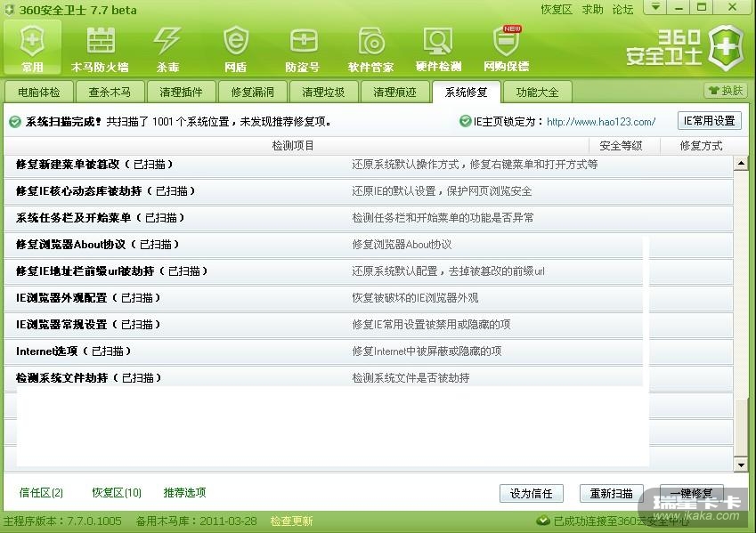Image resolution: width=756 pixels, height=533 pixels.
Task: Click the 修复方式 column header
Action: click(x=701, y=146)
